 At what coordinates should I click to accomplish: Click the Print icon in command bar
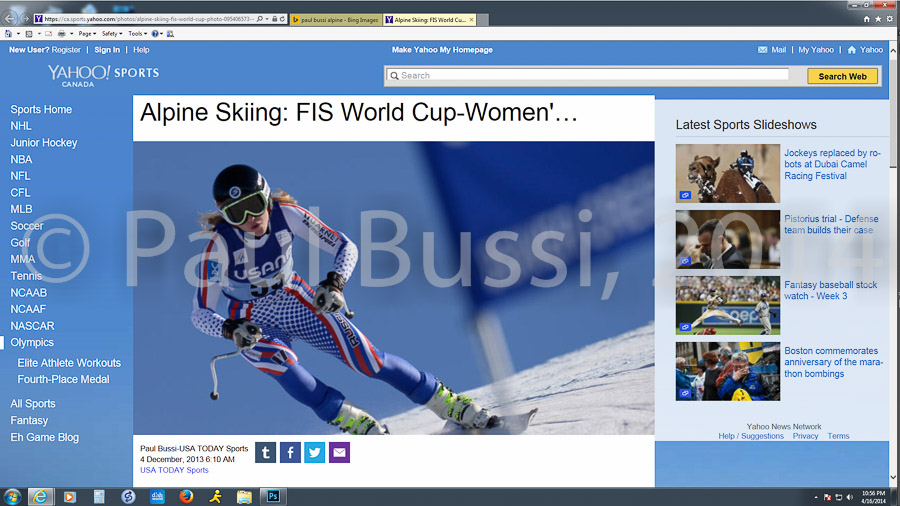(61, 34)
